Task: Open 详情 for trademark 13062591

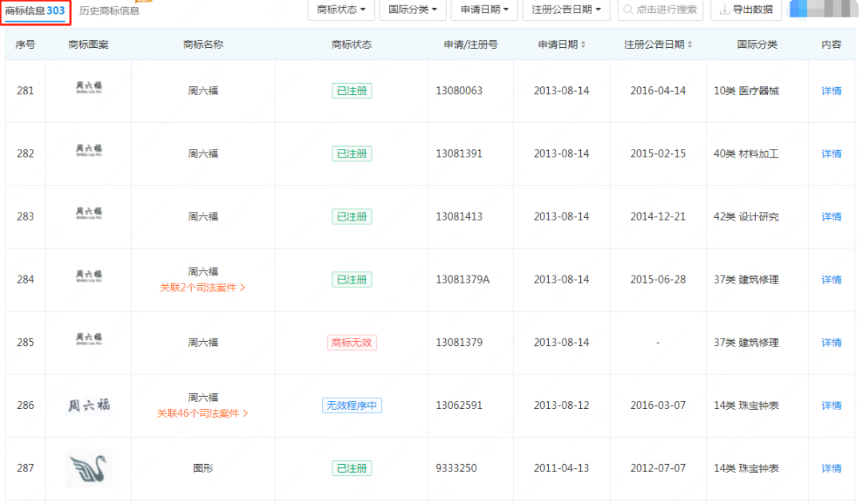Action: point(831,406)
